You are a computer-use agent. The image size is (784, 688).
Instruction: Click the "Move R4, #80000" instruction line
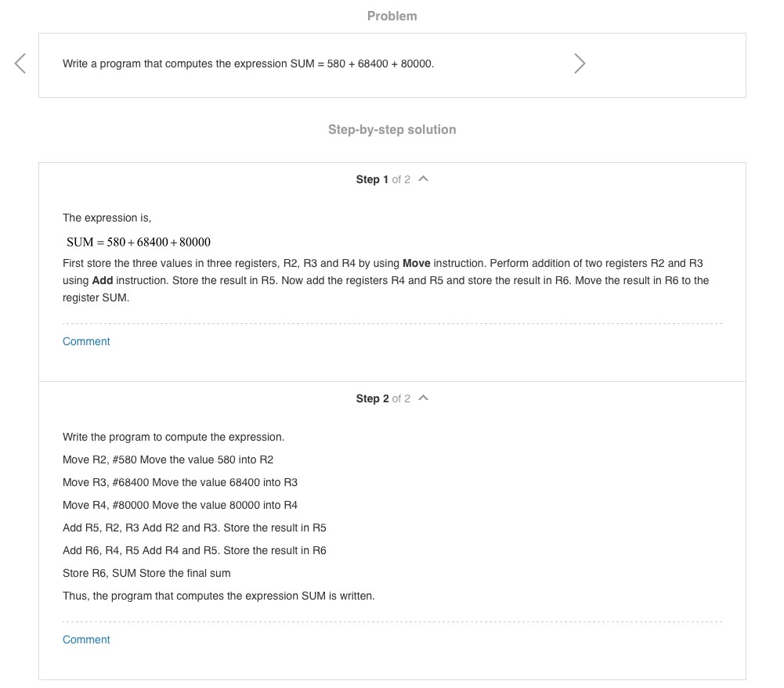(x=180, y=505)
